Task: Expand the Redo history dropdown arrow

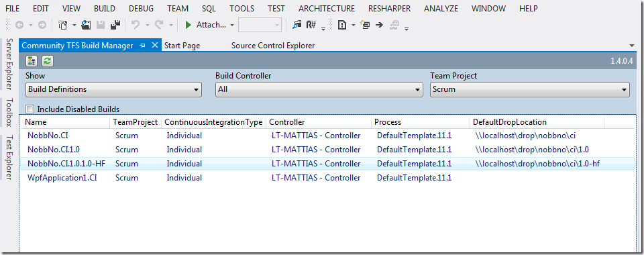Action: [171, 25]
